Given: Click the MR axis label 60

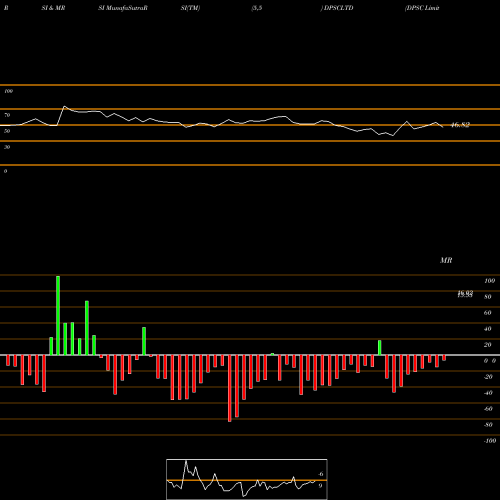Looking at the screenshot, I should click(x=488, y=313).
